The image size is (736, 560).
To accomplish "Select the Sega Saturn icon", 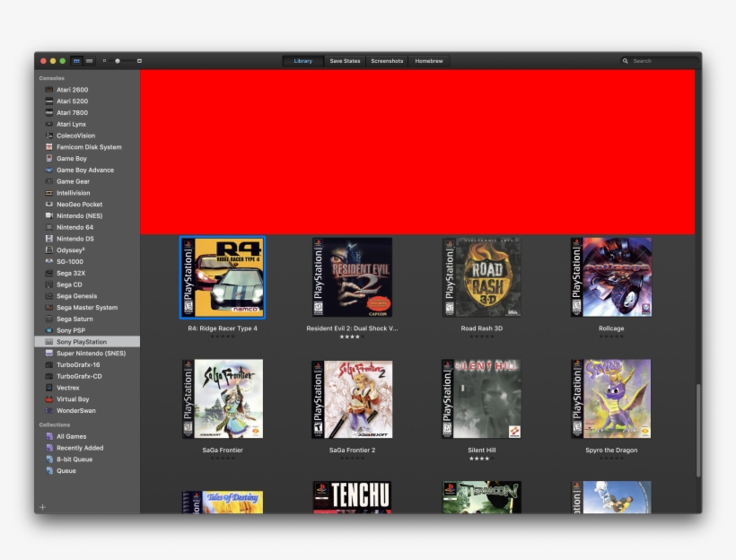I will (48, 319).
